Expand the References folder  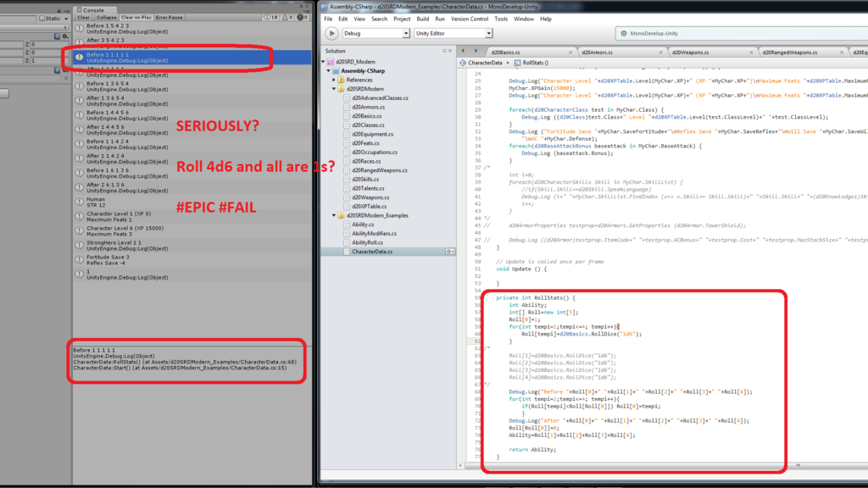(x=334, y=80)
